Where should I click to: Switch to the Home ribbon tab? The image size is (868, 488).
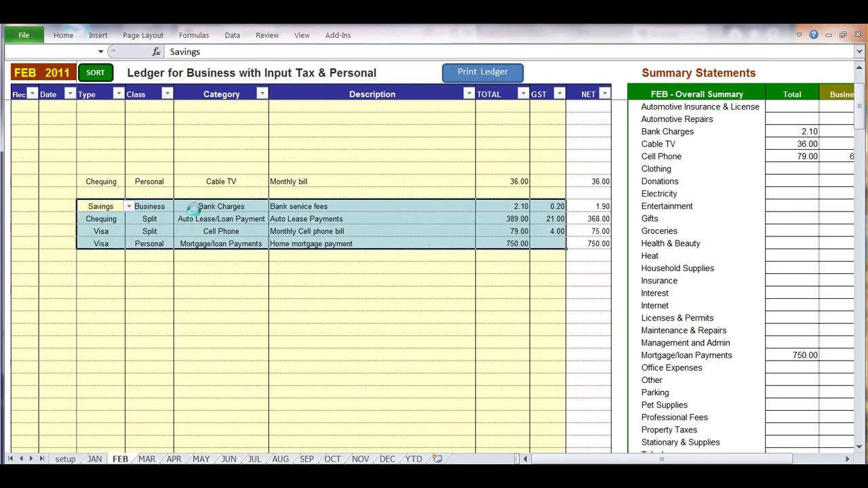63,35
